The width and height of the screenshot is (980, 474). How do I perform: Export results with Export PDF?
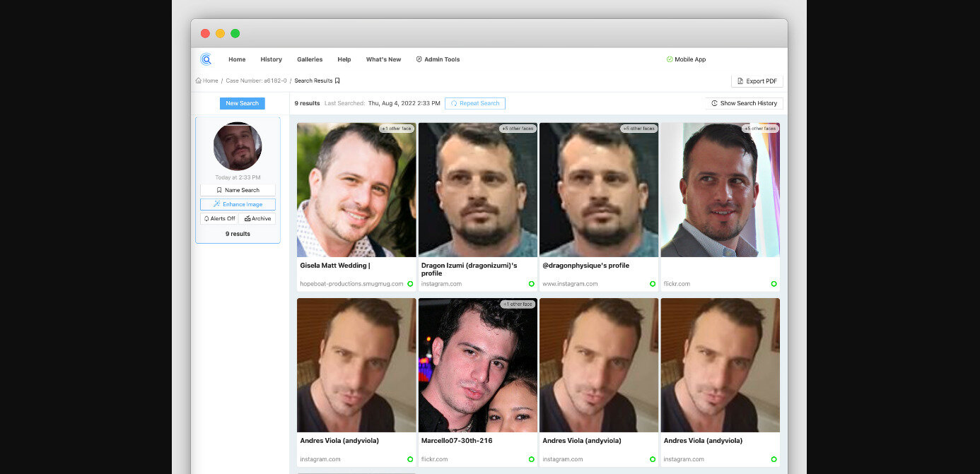757,81
